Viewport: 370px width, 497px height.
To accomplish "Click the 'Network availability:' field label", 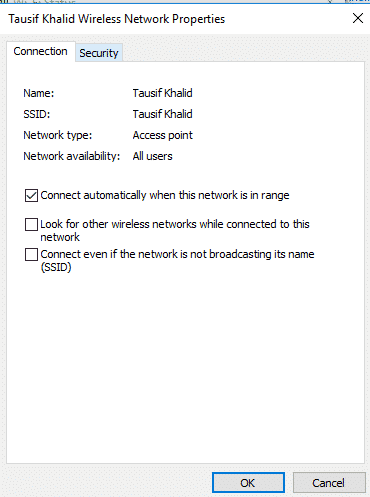I will click(x=72, y=156).
